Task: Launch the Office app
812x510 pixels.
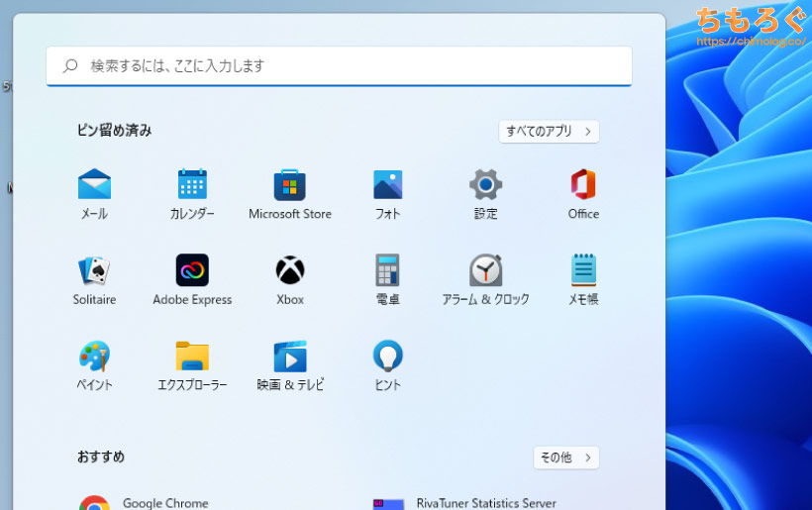Action: [583, 194]
